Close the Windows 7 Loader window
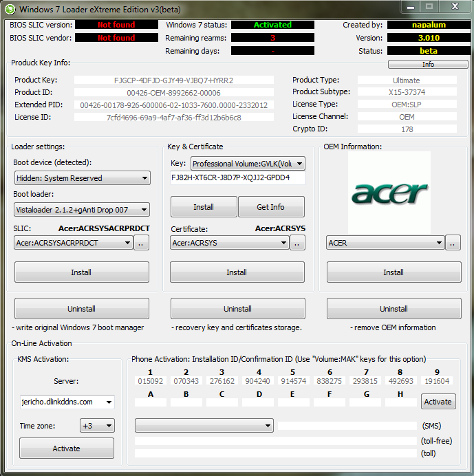The width and height of the screenshot is (474, 476). (455, 7)
